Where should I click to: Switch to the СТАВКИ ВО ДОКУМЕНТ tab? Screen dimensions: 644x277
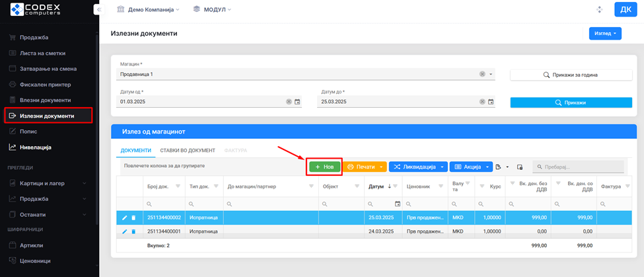tap(188, 151)
